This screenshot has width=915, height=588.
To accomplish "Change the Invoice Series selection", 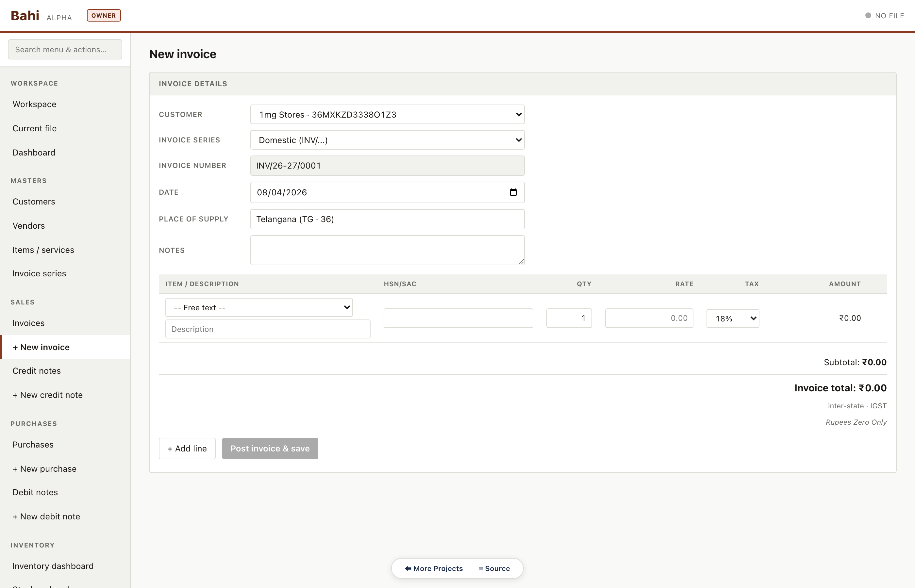I will 387,140.
